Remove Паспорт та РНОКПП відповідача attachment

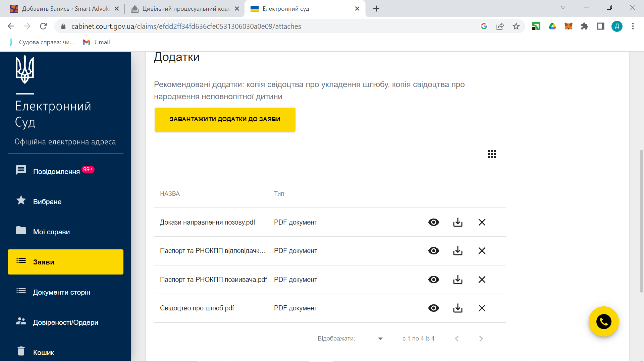coord(482,251)
